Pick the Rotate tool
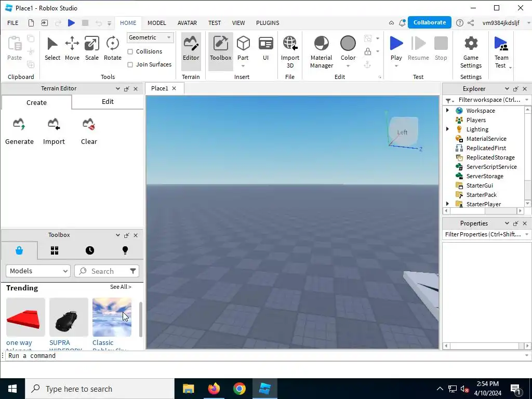532x399 pixels. (112, 49)
